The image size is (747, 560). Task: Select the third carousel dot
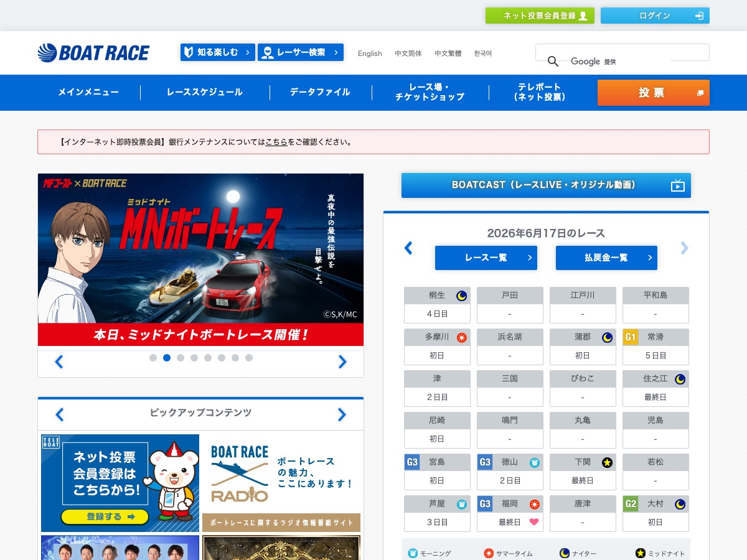181,358
